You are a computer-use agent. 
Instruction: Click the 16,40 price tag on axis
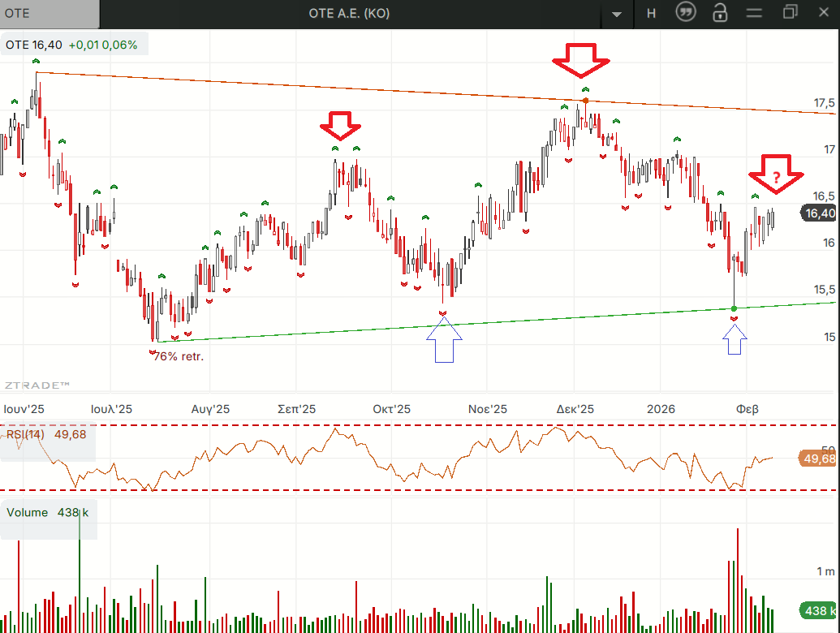[x=818, y=213]
